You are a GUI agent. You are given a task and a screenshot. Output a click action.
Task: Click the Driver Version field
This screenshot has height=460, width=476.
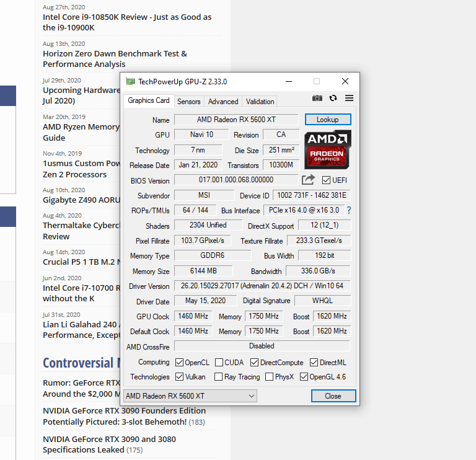(x=262, y=286)
